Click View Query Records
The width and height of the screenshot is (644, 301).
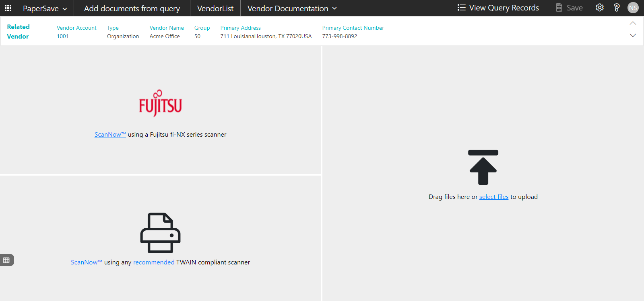(x=498, y=8)
